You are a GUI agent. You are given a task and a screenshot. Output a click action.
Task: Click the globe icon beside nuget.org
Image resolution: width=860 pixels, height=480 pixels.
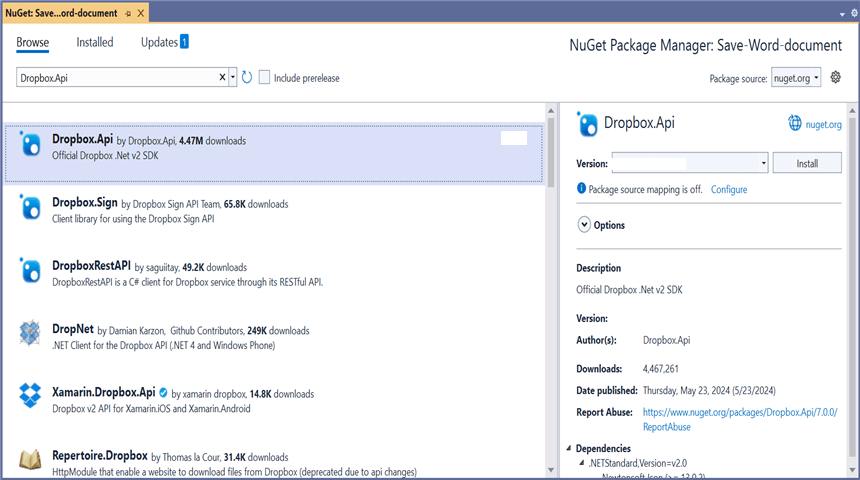(795, 123)
